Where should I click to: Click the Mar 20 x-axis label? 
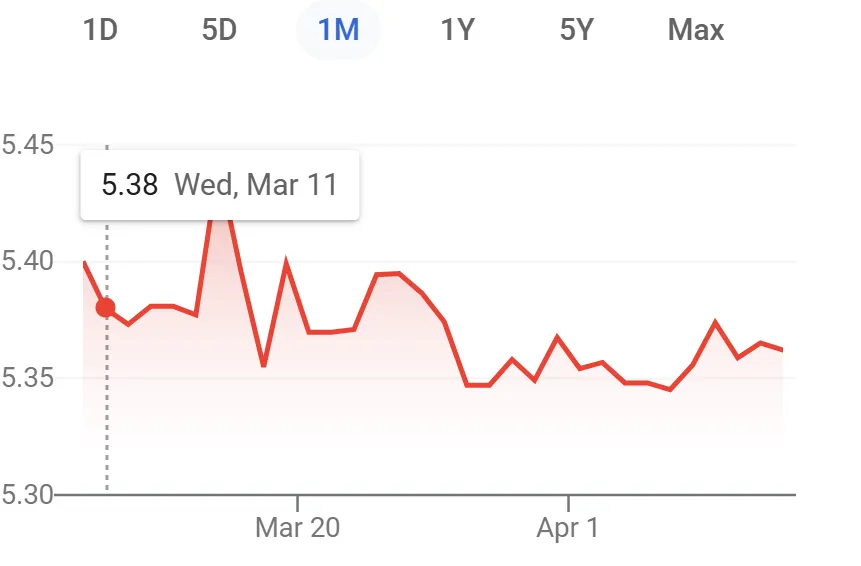(x=298, y=528)
